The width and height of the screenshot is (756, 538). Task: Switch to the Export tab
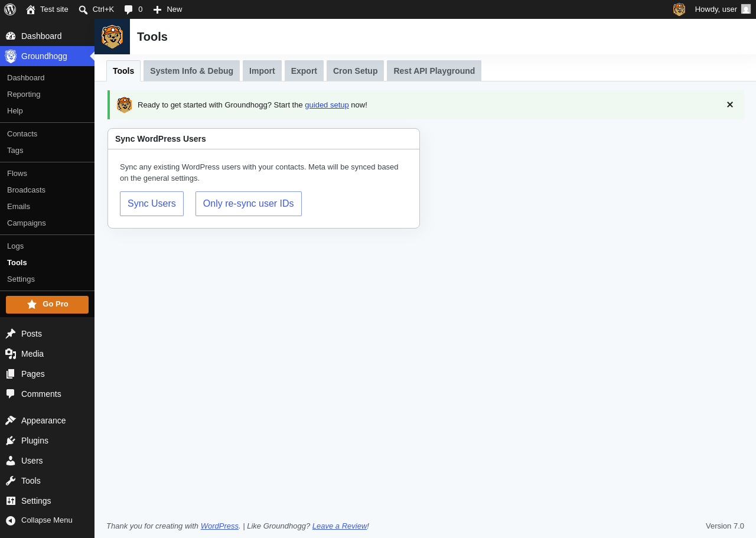(x=304, y=71)
